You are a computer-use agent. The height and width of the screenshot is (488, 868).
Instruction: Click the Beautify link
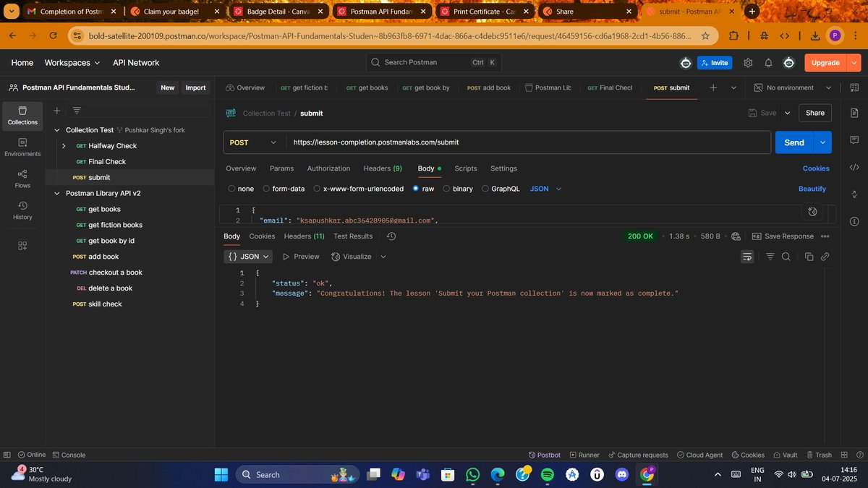[812, 189]
